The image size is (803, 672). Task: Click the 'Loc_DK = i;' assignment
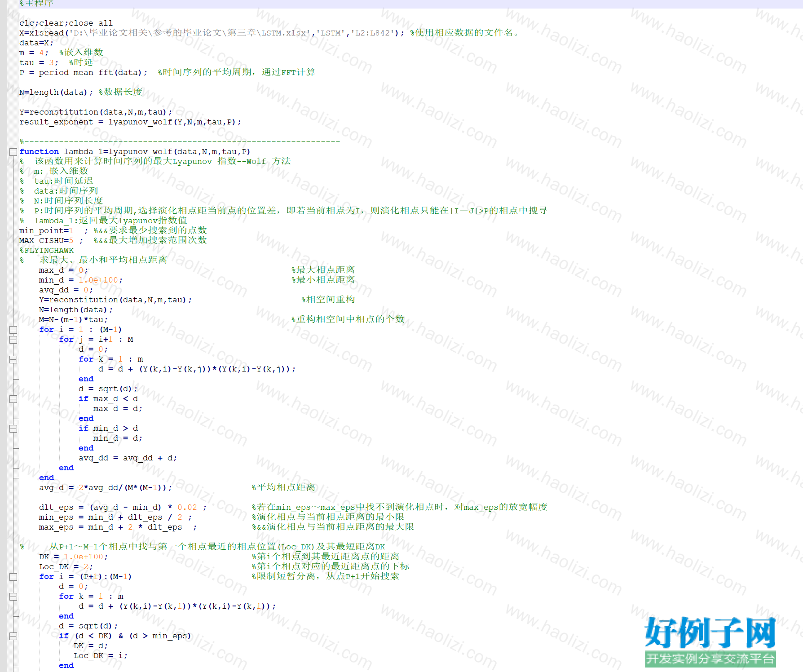coord(101,655)
